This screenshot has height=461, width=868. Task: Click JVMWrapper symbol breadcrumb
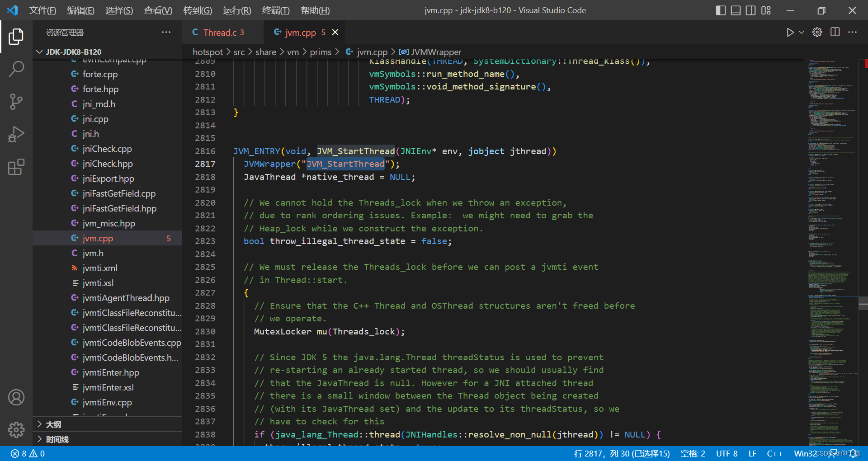click(430, 52)
